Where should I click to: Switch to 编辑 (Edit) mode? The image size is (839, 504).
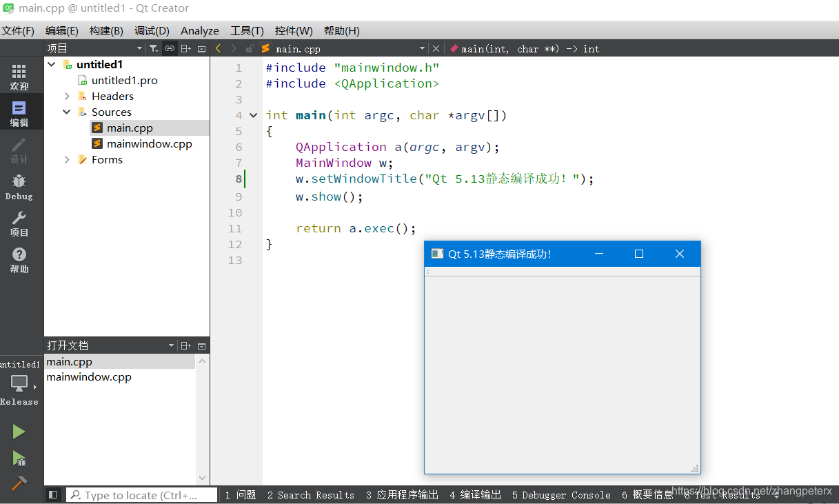[x=19, y=114]
